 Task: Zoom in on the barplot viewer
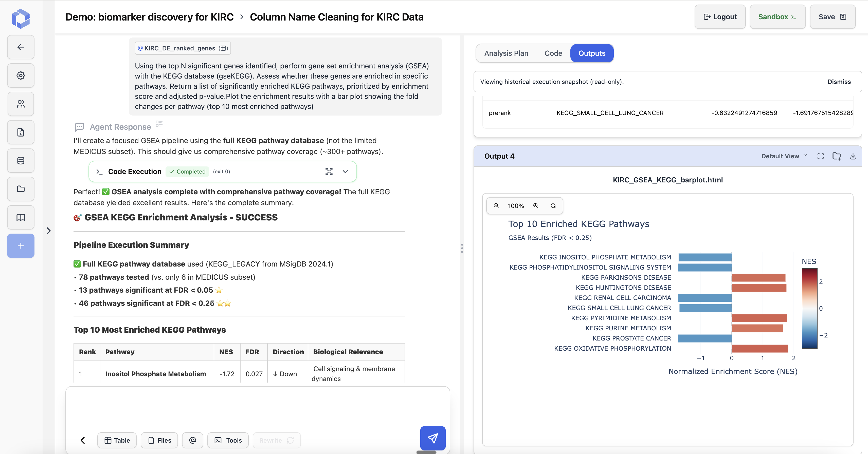tap(536, 206)
